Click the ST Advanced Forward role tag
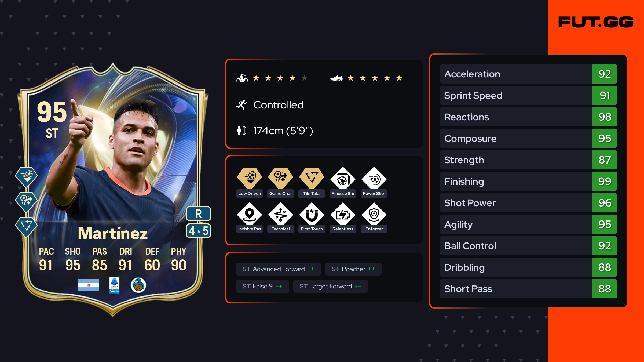The width and height of the screenshot is (644, 362). click(278, 269)
